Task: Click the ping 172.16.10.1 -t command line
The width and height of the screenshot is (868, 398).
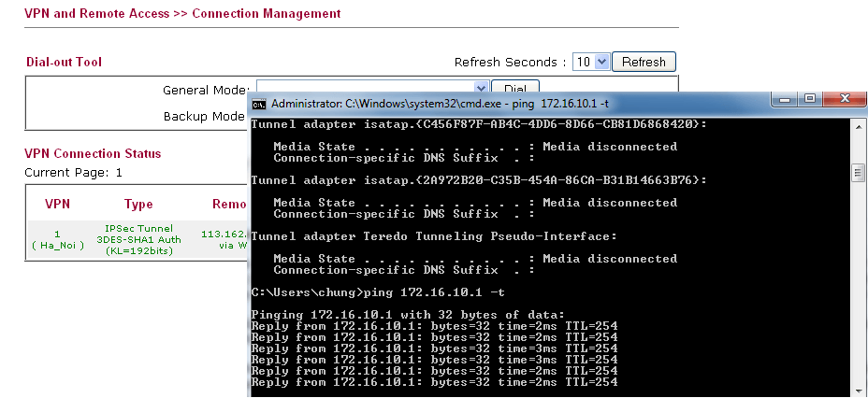Action: point(378,291)
